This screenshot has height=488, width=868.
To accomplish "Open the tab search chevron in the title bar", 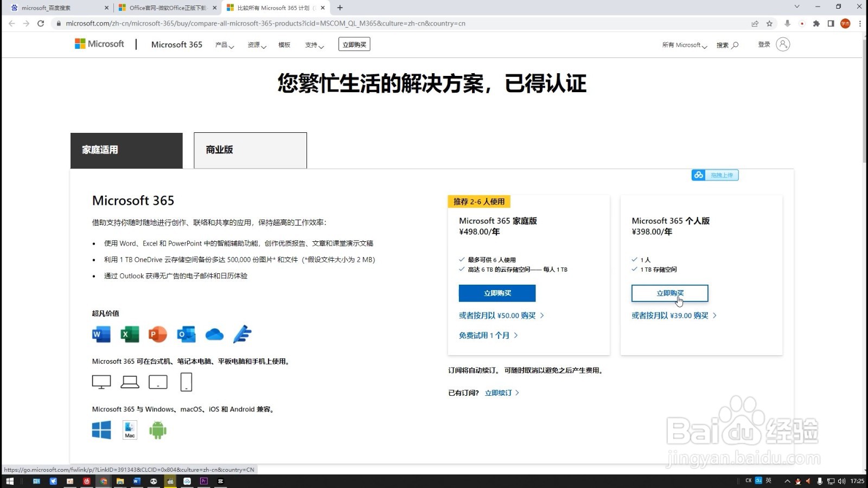I will click(797, 7).
